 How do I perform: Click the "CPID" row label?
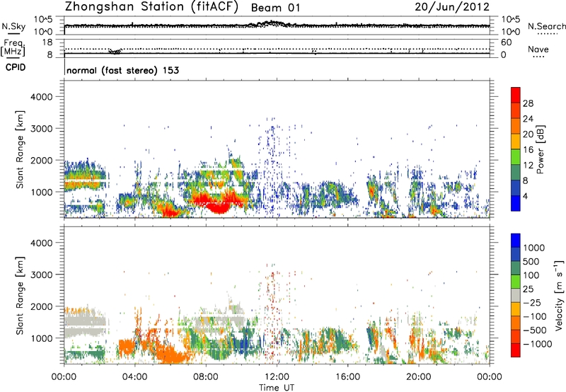pos(16,67)
